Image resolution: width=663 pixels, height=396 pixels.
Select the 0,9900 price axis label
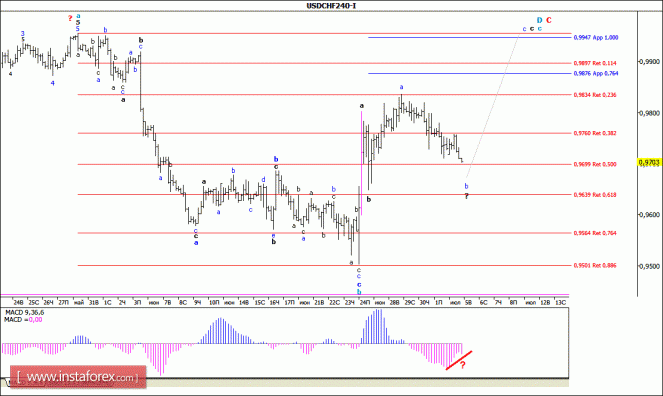(649, 62)
